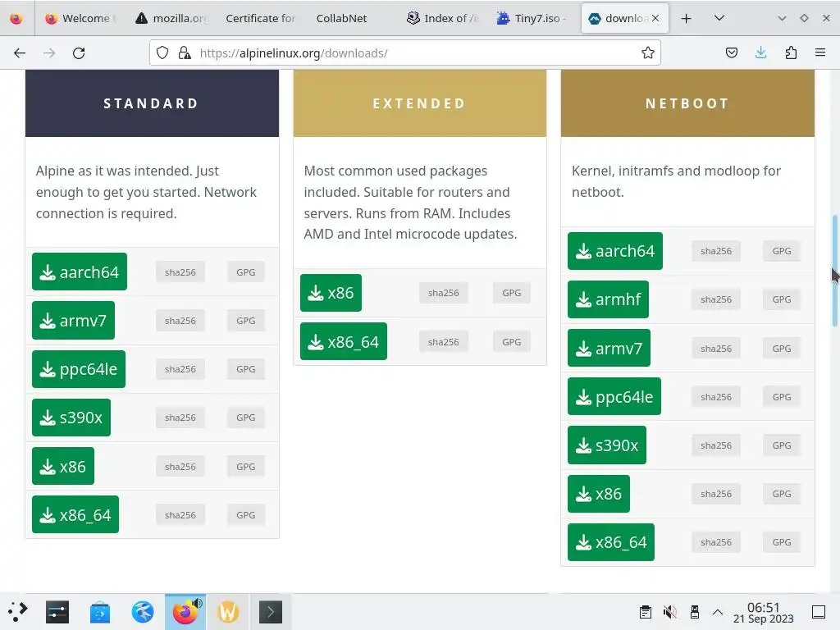Open sha256 for Standard aarch64
Screen dimensions: 840x630
point(180,272)
